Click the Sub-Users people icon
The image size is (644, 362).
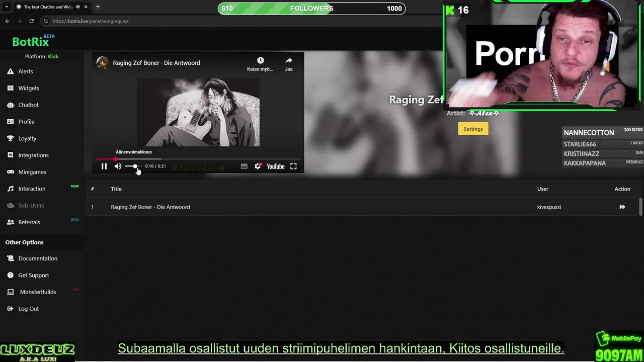click(11, 206)
